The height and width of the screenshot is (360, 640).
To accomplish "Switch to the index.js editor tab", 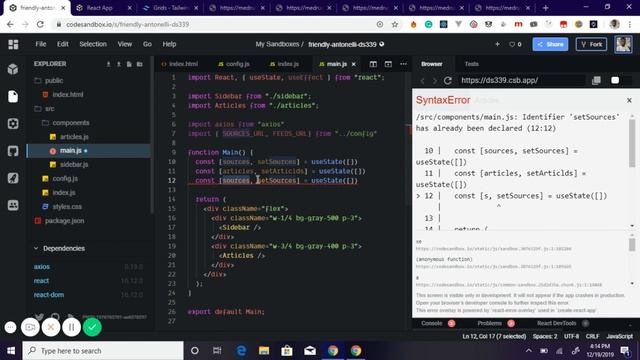I will click(x=284, y=64).
